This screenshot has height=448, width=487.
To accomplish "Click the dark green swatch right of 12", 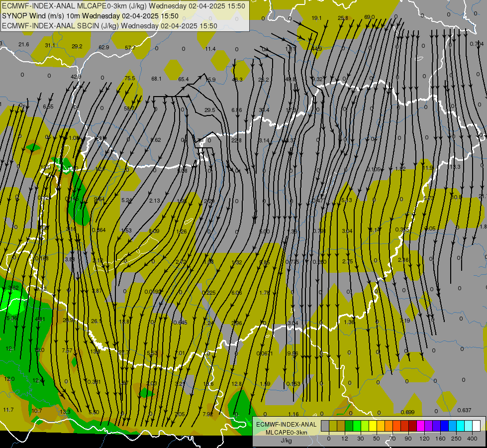I will pos(349,426).
